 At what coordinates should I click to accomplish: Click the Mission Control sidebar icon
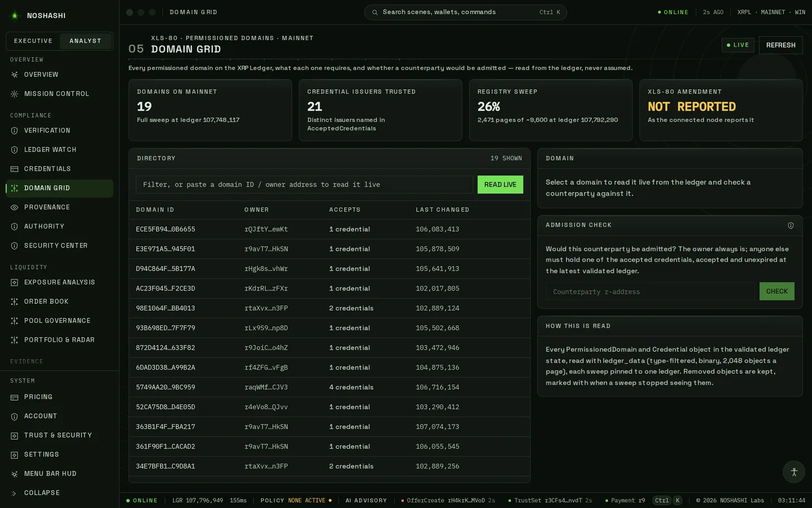[x=15, y=94]
